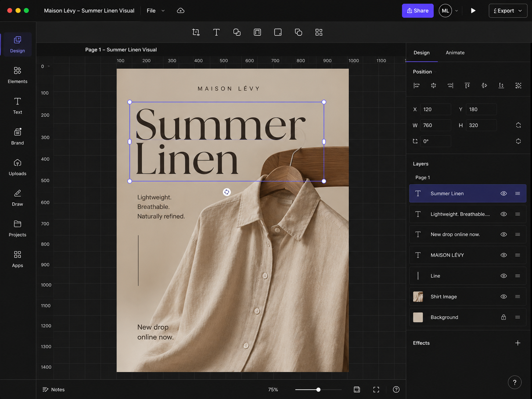Open the Export dropdown
Screen dimensions: 532x399
[508, 11]
